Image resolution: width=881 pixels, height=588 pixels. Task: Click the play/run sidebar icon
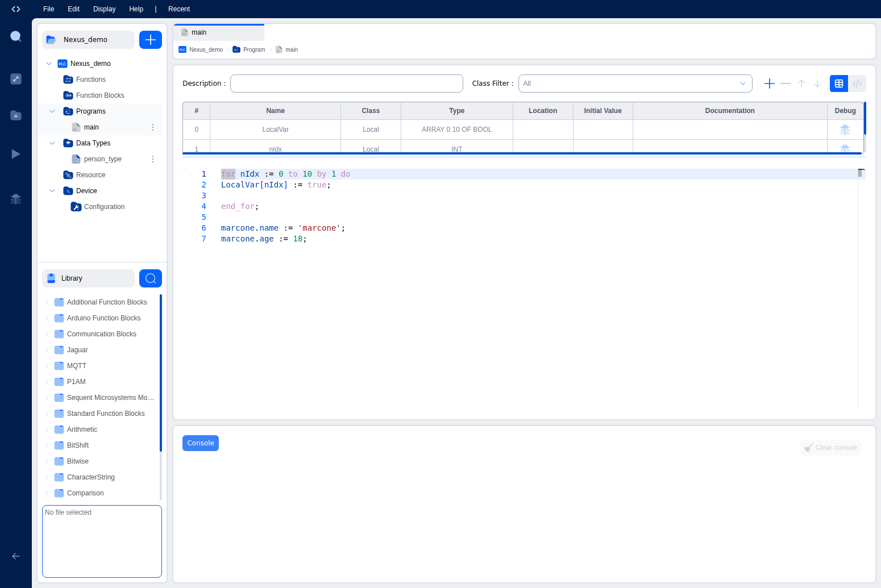16,154
